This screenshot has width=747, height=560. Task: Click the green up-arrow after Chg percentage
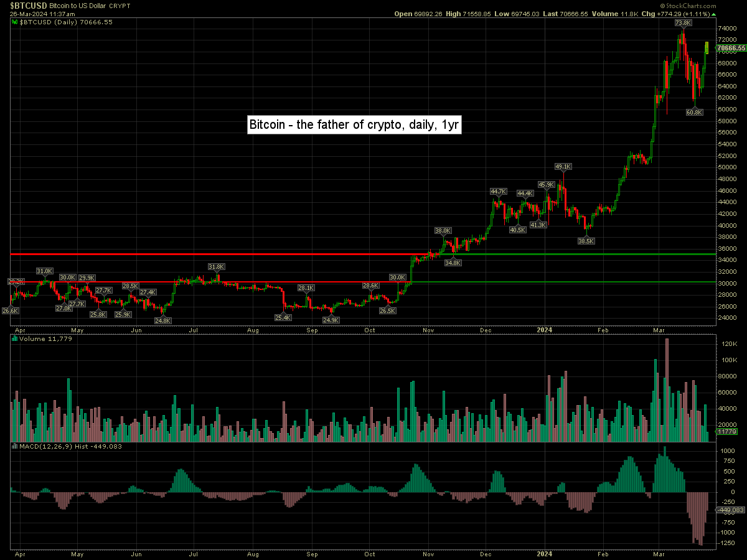coord(713,13)
